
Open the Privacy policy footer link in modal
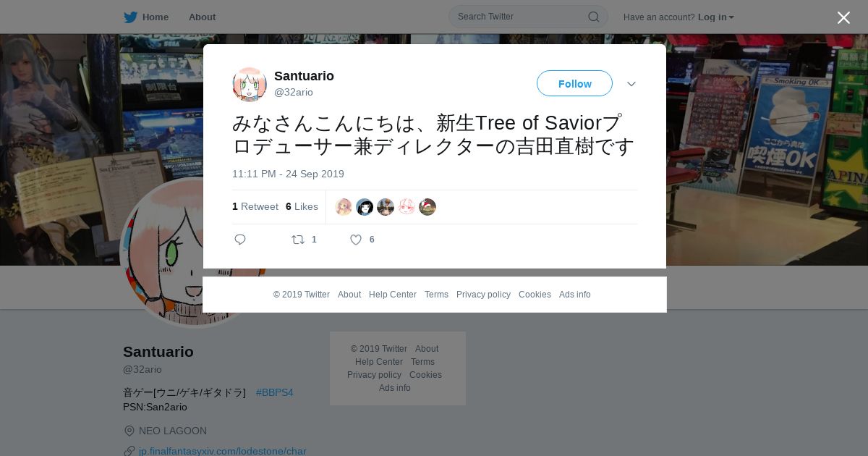[x=483, y=295]
